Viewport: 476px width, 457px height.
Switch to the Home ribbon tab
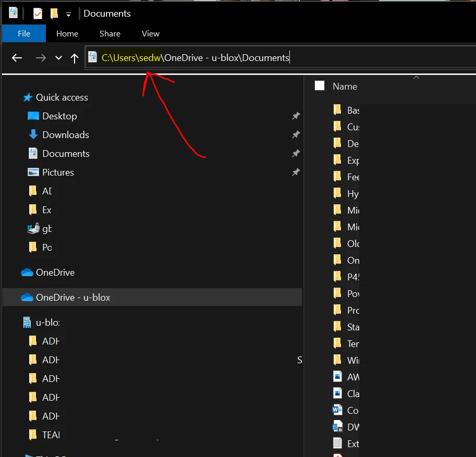tap(67, 33)
